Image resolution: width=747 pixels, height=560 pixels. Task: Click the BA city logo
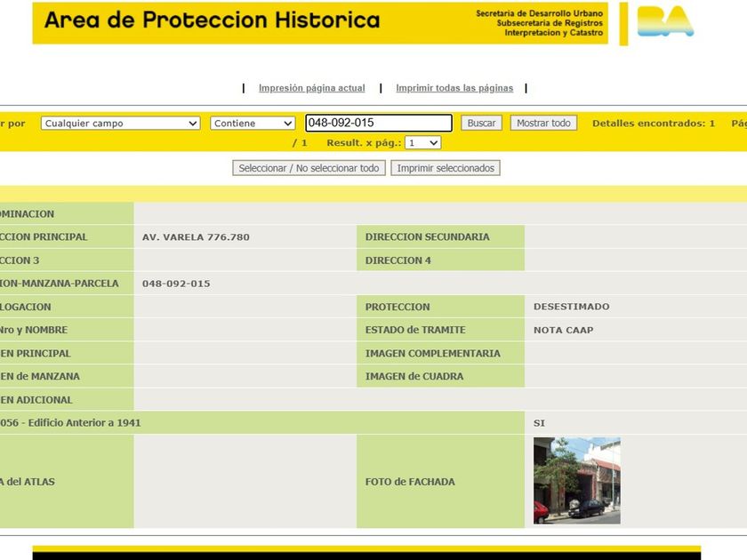coord(665,21)
